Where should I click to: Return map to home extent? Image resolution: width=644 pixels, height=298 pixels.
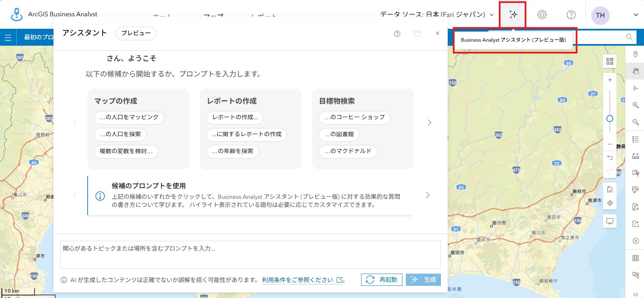610,189
